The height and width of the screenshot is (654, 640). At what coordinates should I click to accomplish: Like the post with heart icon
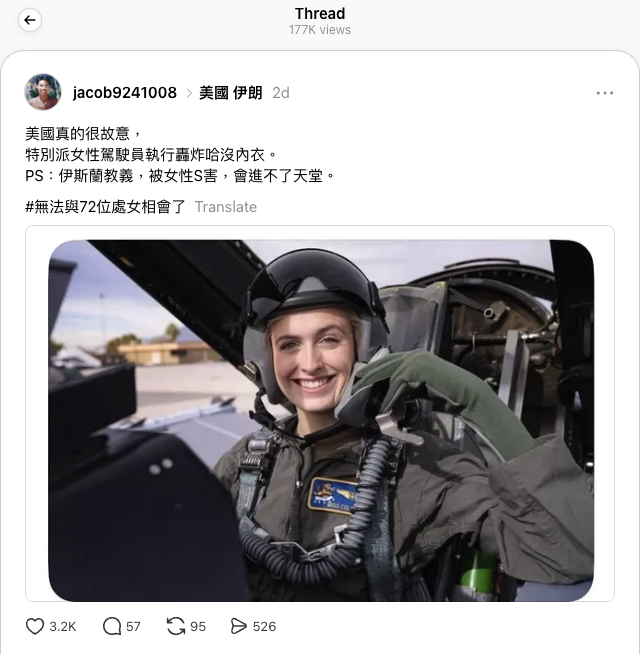click(35, 626)
